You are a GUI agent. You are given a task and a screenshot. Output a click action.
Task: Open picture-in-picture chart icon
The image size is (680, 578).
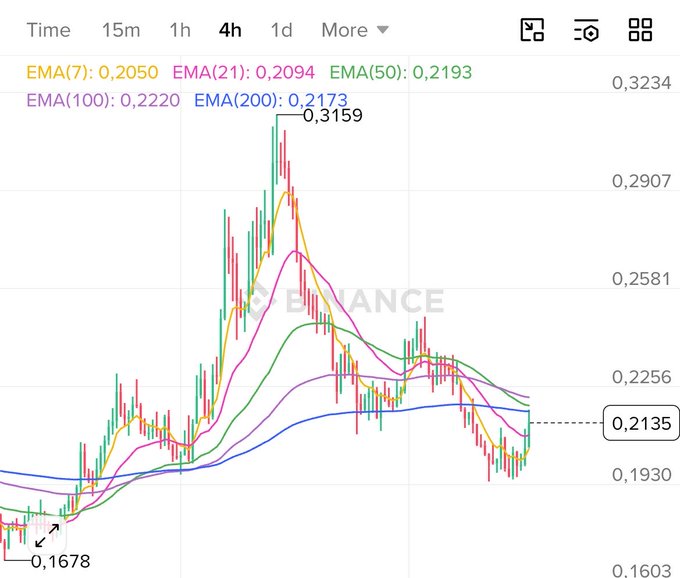click(532, 30)
